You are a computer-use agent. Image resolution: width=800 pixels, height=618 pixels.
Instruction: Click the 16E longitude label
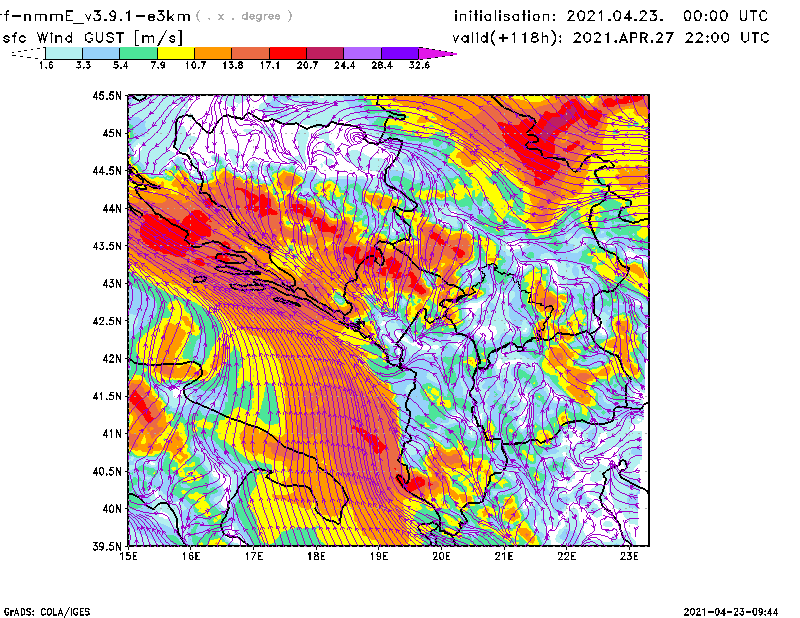point(191,556)
